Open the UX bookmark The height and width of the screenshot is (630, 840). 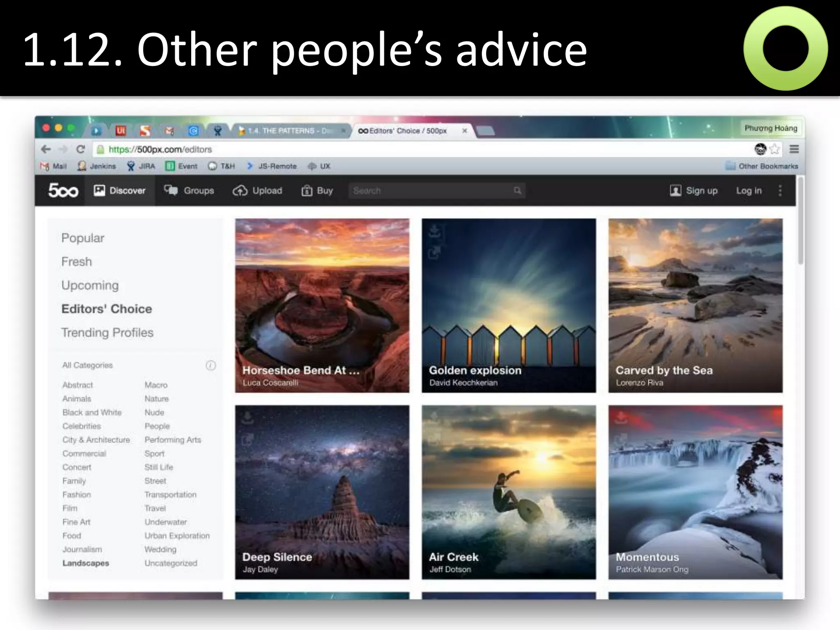(x=319, y=166)
